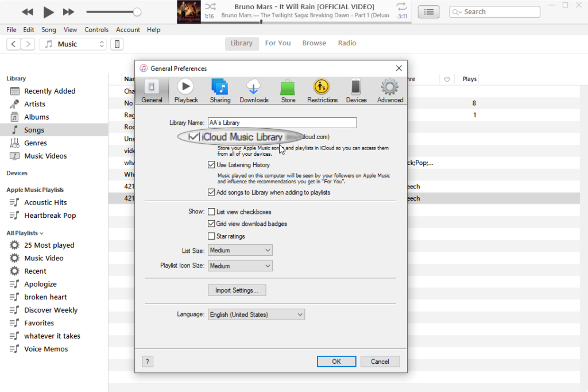The height and width of the screenshot is (392, 588).
Task: Click the volume slider
Action: click(x=112, y=12)
